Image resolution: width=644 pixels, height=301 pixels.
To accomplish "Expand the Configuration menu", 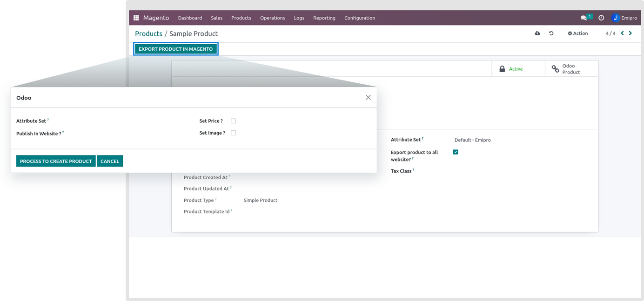I will [359, 18].
